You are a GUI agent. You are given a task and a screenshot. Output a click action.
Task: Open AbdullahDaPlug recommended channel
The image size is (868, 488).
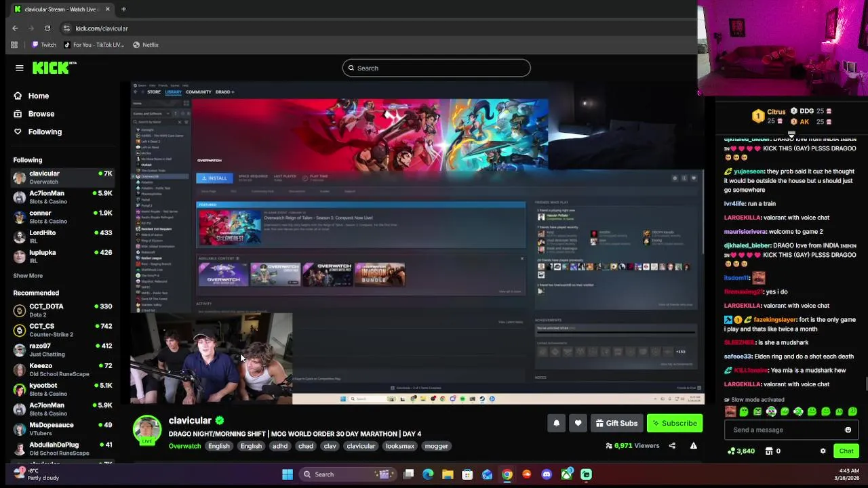(x=62, y=449)
